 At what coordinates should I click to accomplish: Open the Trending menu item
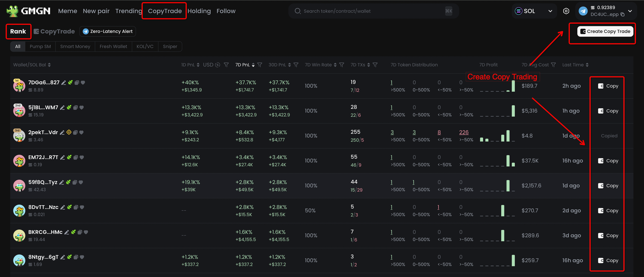click(129, 11)
